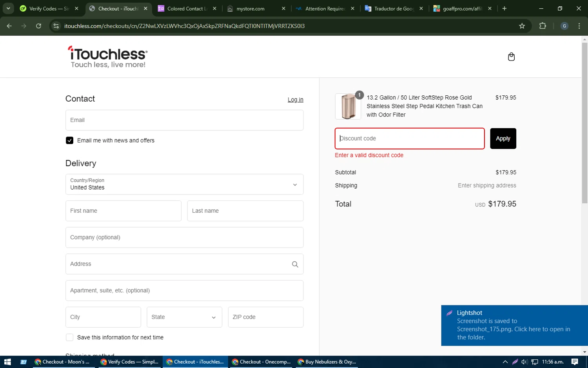The image size is (588, 368).
Task: Reload the checkout page
Action: click(x=38, y=26)
